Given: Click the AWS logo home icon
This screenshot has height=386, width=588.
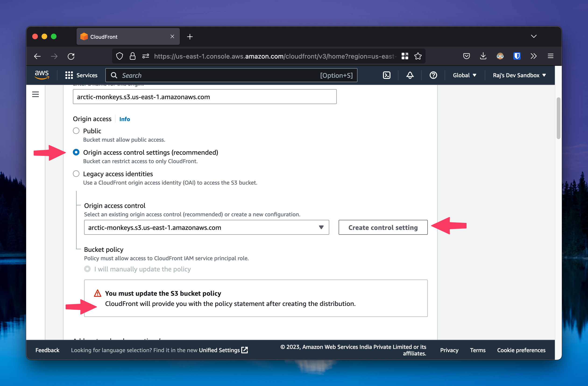Looking at the screenshot, I should (x=42, y=75).
